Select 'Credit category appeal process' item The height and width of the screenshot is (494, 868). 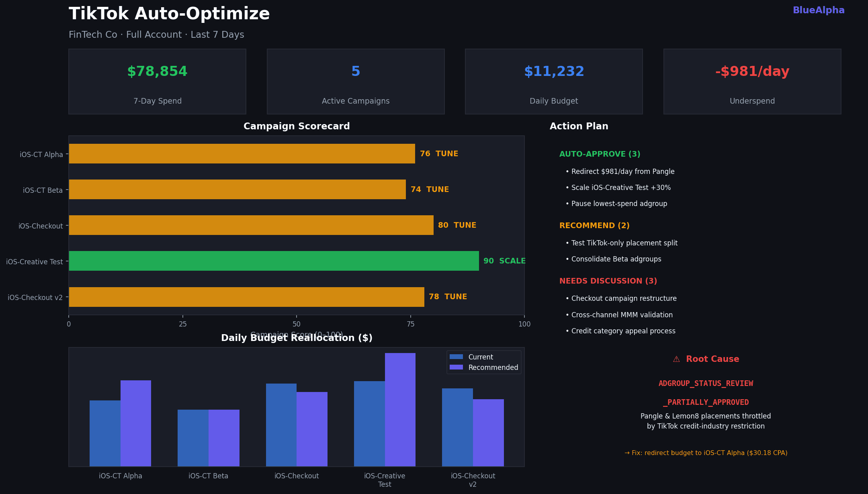tap(620, 331)
